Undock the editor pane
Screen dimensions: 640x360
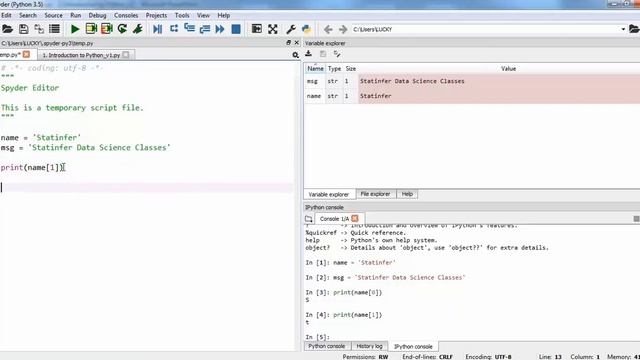289,42
